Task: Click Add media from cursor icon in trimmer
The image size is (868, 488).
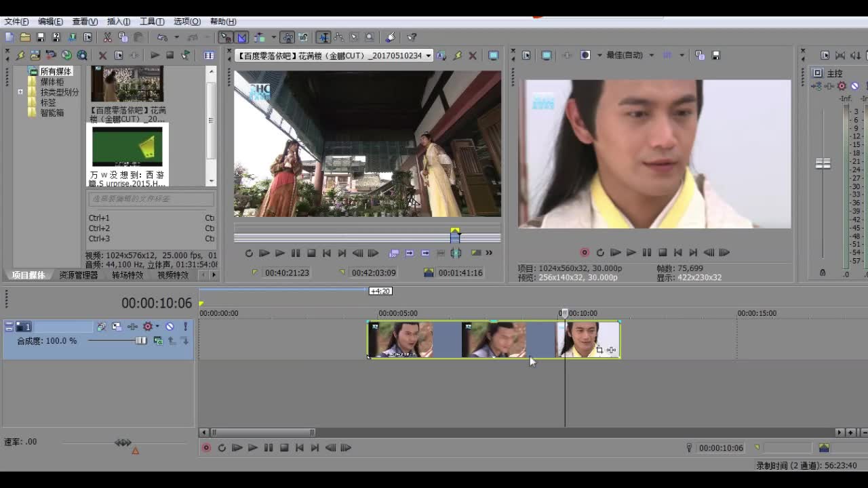Action: [x=410, y=253]
